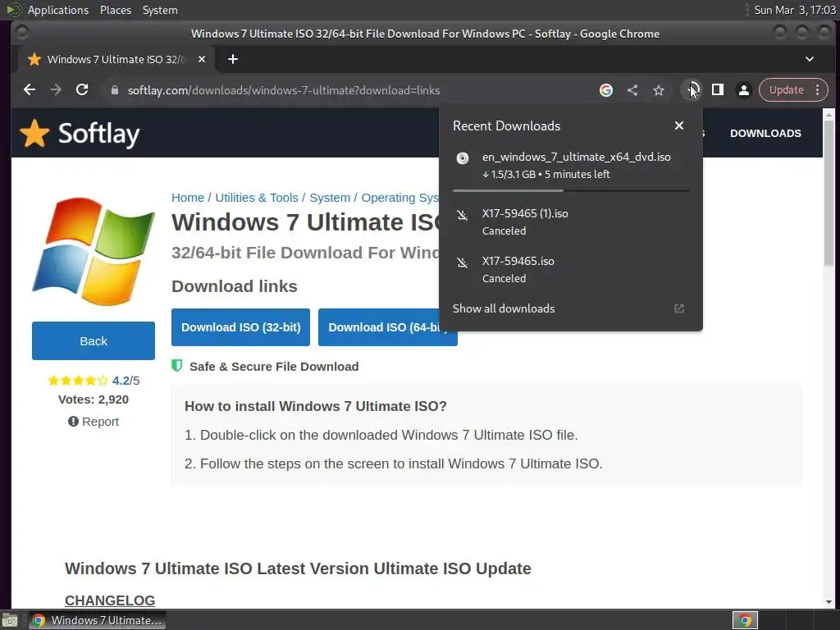840x630 pixels.
Task: Select the Windows 7 Ultimate ISO browser tab
Action: [116, 59]
